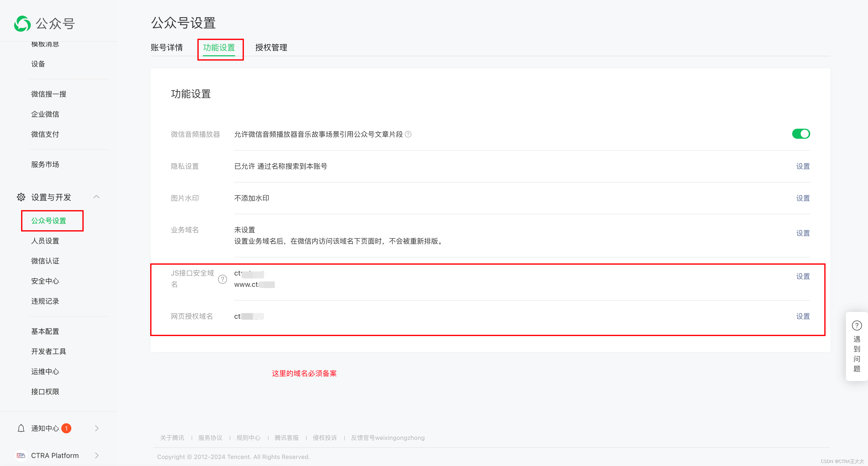Expand the 通知中心 arrow
Screen dimensions: 868x466
click(x=97, y=428)
